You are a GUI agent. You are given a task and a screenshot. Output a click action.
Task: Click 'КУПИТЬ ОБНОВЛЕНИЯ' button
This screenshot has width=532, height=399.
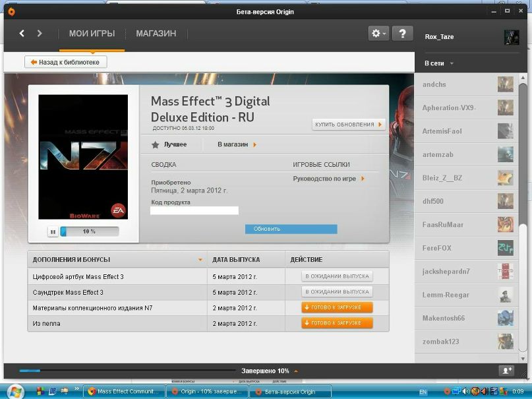pos(349,125)
